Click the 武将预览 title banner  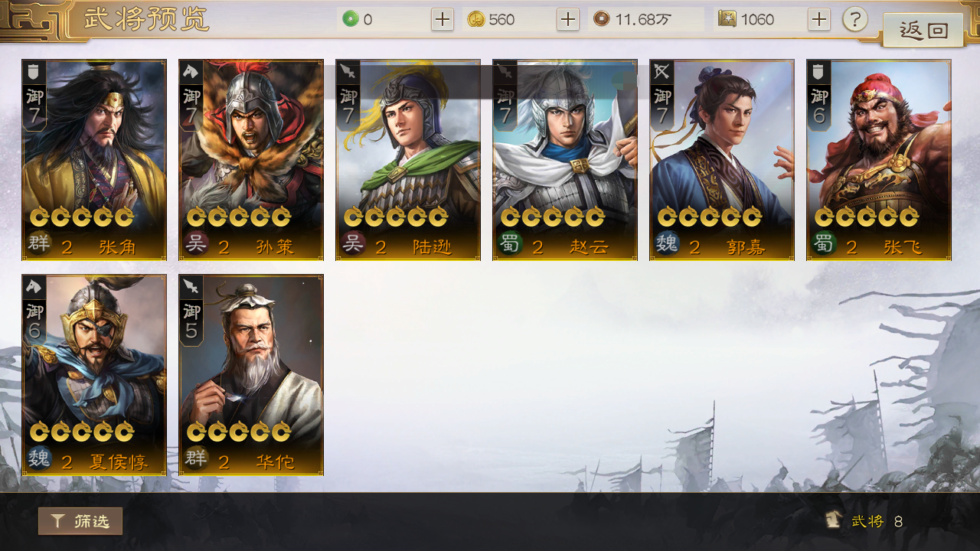[x=145, y=19]
